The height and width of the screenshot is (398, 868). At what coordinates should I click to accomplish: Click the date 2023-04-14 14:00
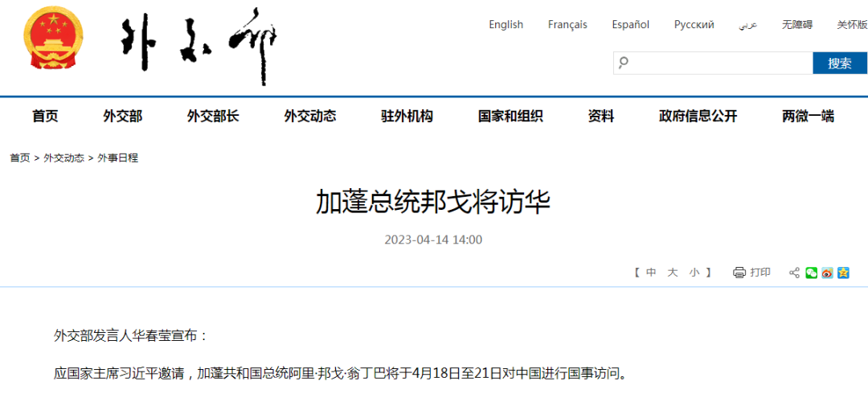(433, 240)
